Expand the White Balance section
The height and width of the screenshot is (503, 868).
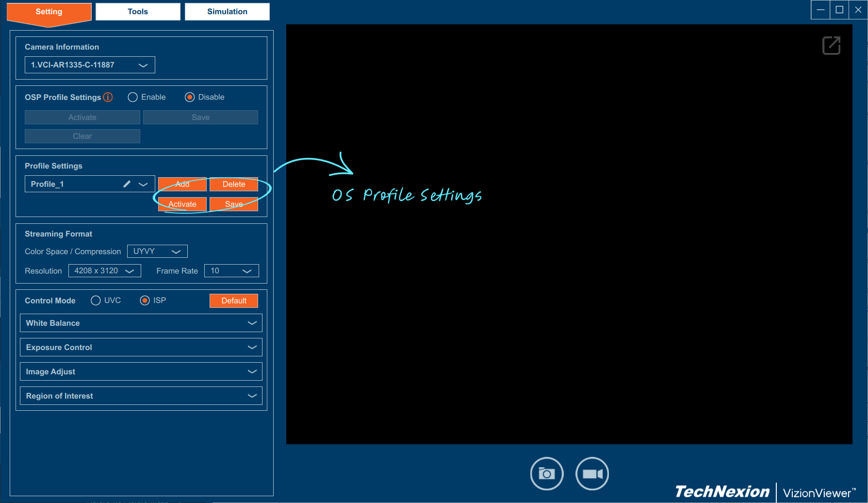coord(141,323)
